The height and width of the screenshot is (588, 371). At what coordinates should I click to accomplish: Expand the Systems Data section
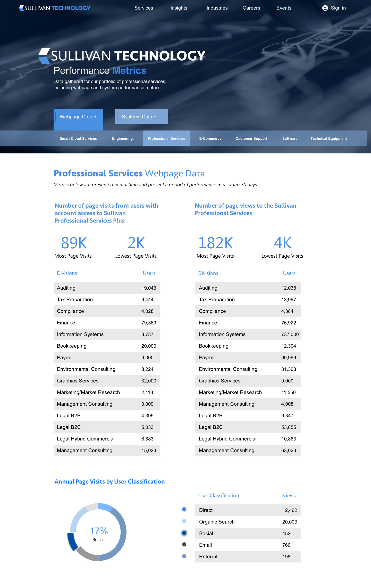tap(141, 117)
